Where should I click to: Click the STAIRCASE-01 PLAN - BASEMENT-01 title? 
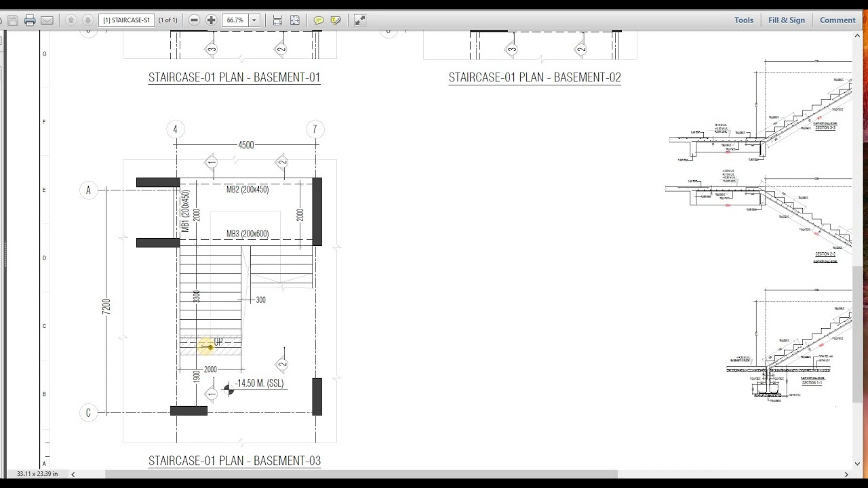(x=234, y=77)
